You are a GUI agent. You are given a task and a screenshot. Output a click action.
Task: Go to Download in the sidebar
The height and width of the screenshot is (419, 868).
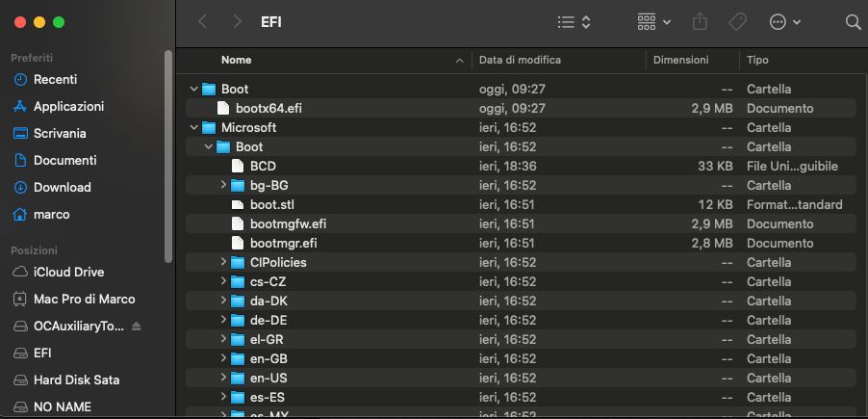pyautogui.click(x=62, y=187)
